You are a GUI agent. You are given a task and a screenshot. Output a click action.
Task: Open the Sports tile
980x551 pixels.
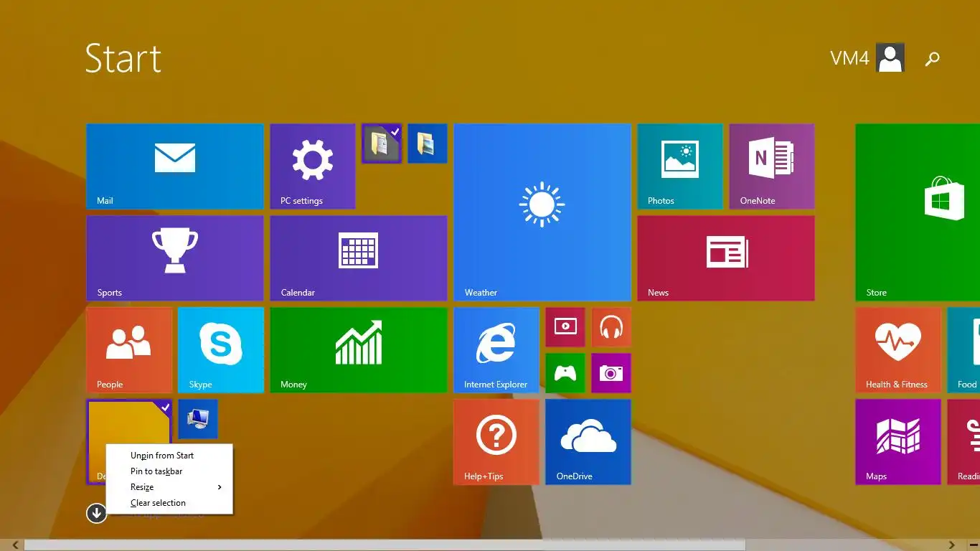[x=175, y=258]
